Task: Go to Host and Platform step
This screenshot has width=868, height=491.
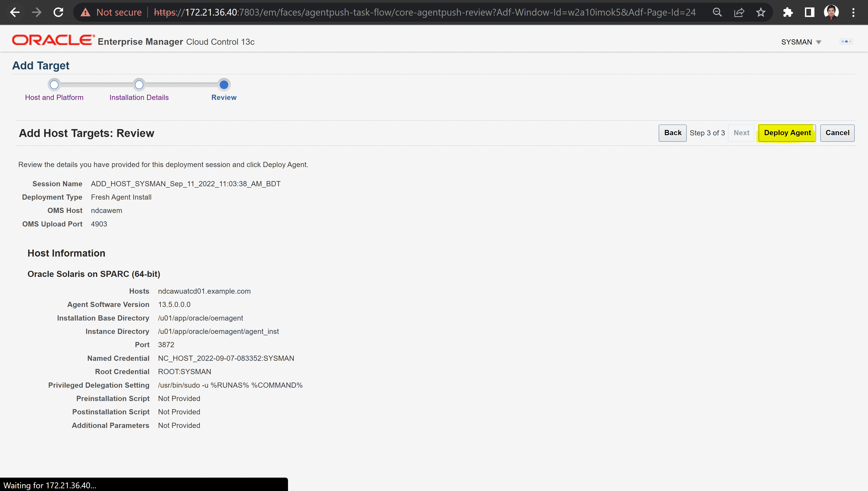Action: coord(54,97)
